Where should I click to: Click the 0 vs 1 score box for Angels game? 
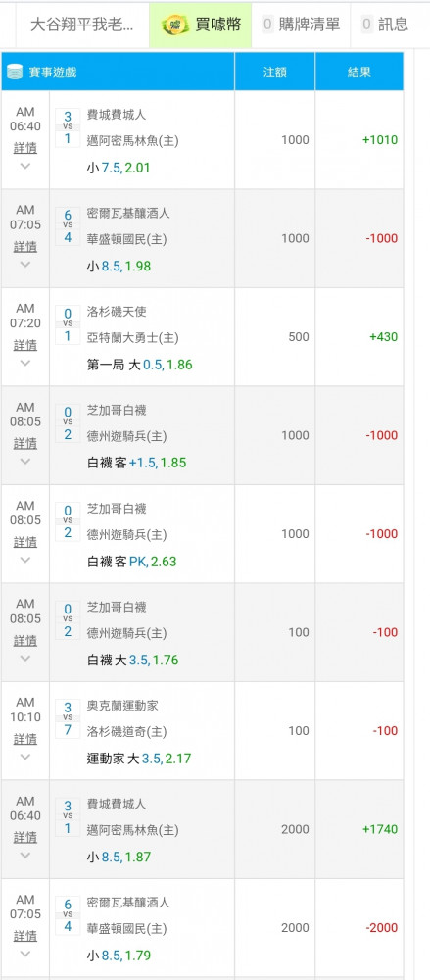[x=68, y=324]
